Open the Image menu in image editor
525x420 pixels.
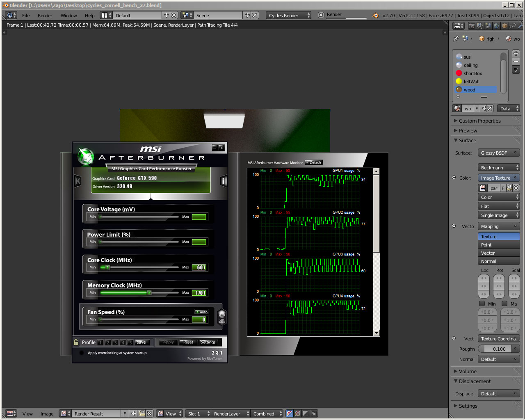coord(47,413)
